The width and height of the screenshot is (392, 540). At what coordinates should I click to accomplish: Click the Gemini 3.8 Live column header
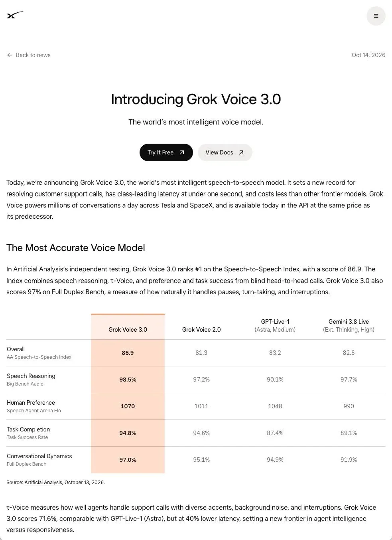(349, 326)
